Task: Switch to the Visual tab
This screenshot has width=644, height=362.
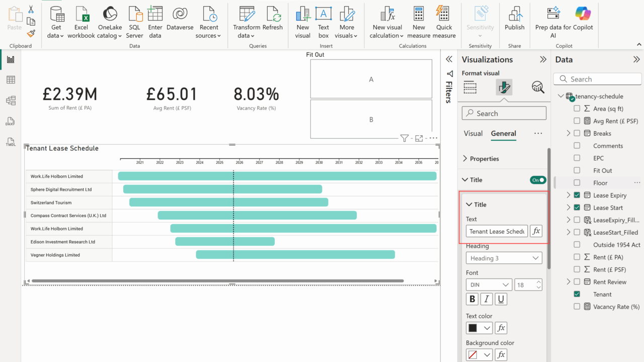Action: (x=473, y=133)
